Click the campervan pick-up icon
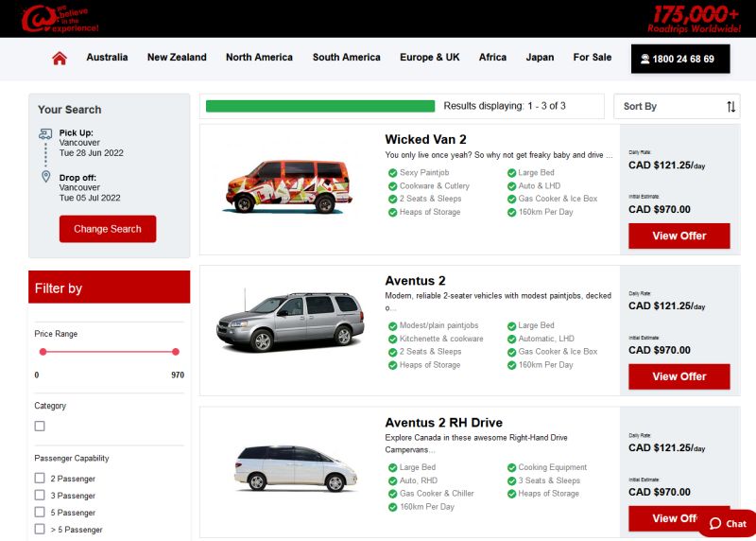The height and width of the screenshot is (541, 756). 45,133
